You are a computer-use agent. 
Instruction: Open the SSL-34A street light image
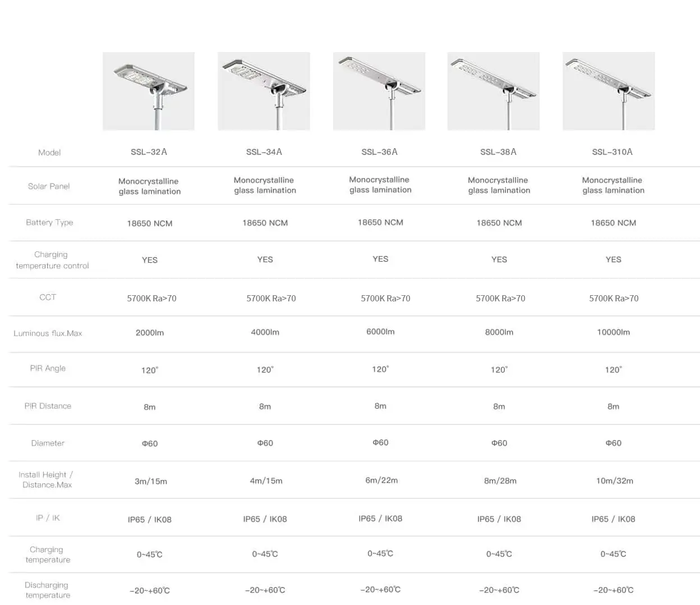(x=264, y=91)
